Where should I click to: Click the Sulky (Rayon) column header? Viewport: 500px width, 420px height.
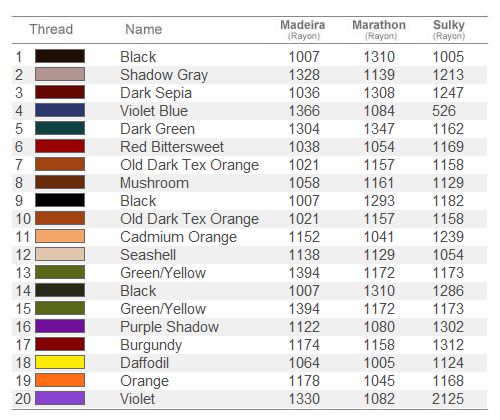(x=449, y=30)
